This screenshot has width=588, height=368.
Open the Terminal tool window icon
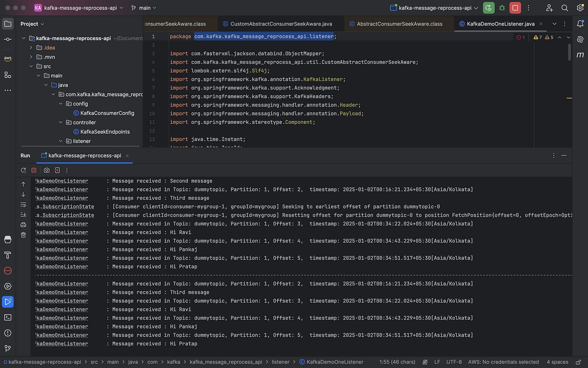click(x=8, y=318)
